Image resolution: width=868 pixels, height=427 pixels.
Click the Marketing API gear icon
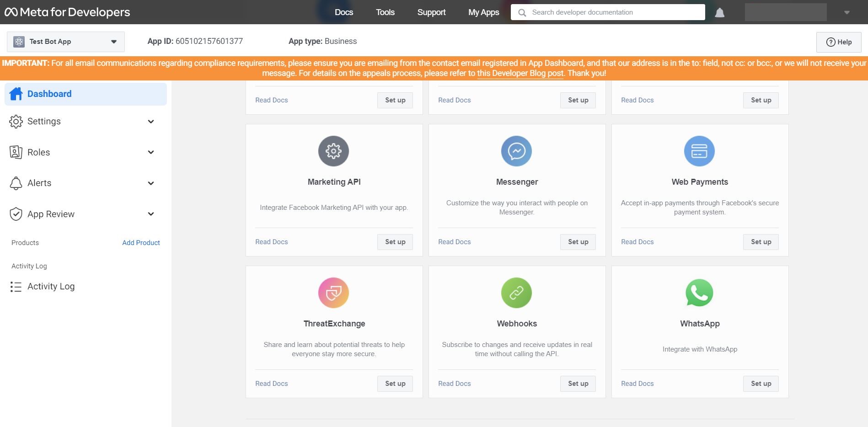tap(334, 151)
